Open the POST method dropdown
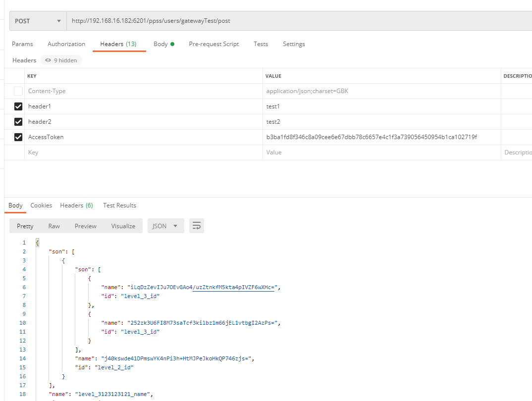Screen dimensions: 532x401 click(x=38, y=21)
